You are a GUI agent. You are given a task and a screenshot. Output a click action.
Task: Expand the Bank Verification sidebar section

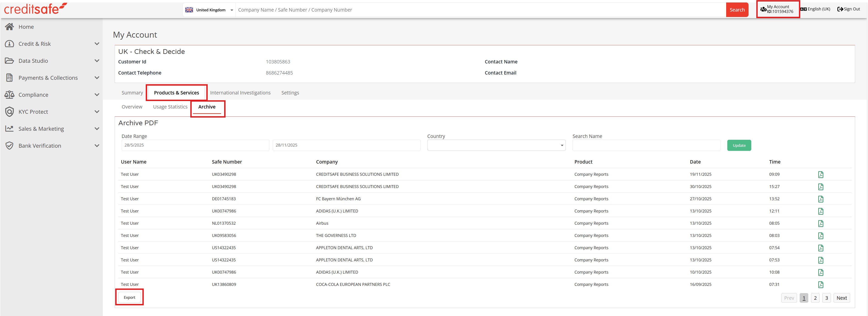97,146
